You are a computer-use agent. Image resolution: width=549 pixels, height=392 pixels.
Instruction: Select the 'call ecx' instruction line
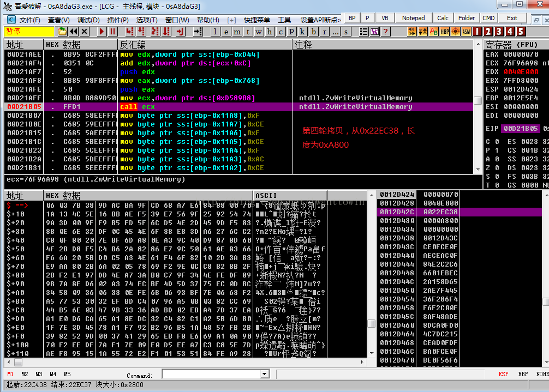pos(239,107)
